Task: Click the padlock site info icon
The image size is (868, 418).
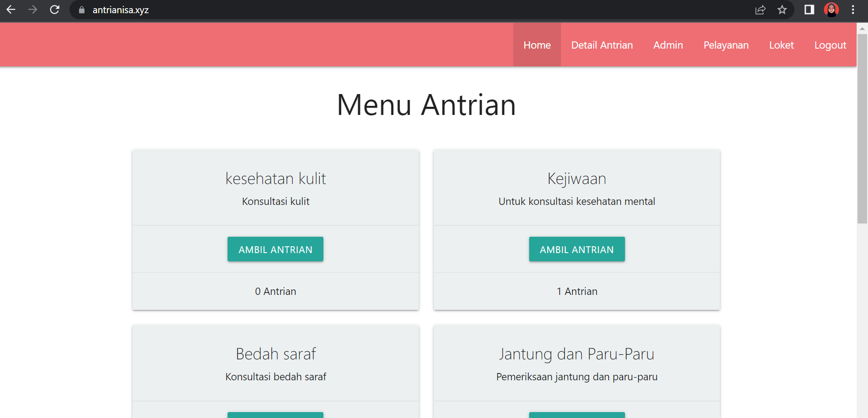Action: click(82, 10)
